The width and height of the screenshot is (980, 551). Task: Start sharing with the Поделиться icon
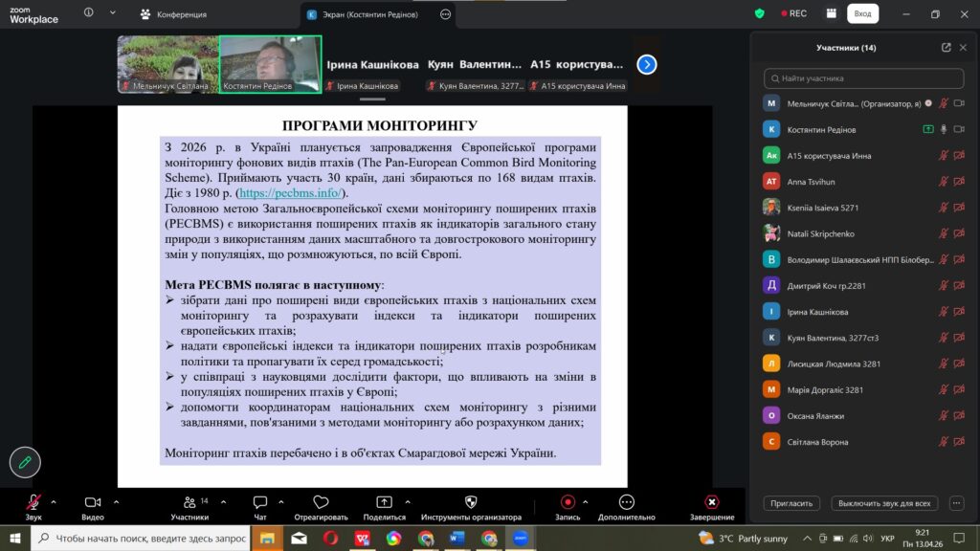tap(385, 502)
